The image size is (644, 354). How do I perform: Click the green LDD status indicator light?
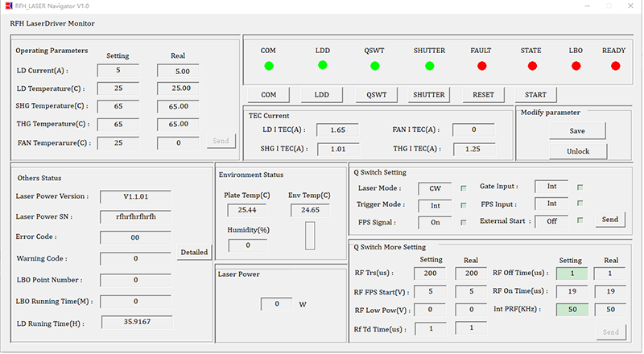pyautogui.click(x=322, y=65)
